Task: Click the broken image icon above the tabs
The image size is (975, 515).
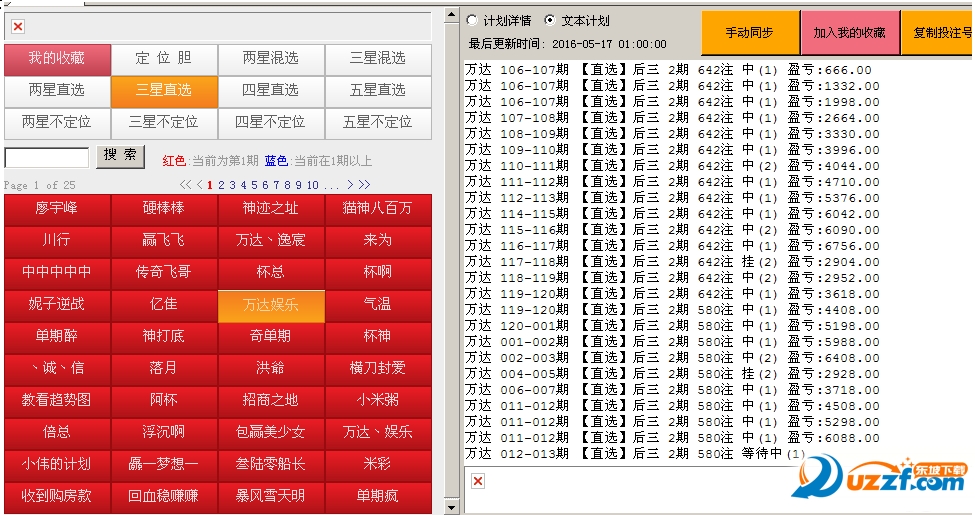Action: click(x=18, y=27)
